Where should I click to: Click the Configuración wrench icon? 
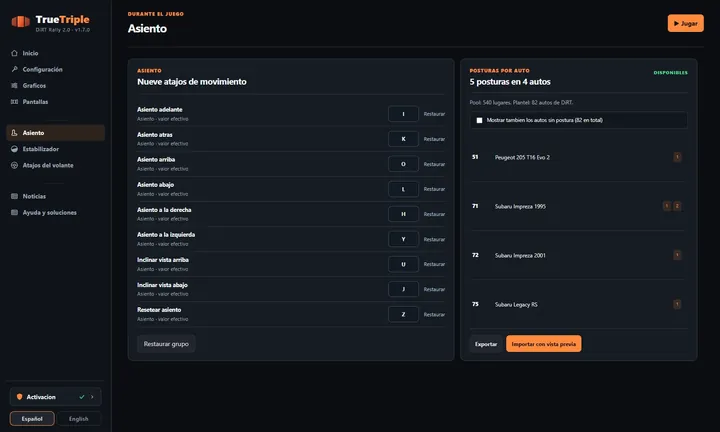click(14, 69)
